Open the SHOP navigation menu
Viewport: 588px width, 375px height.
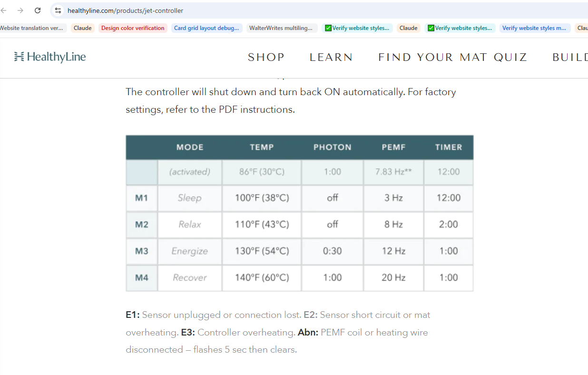click(266, 58)
